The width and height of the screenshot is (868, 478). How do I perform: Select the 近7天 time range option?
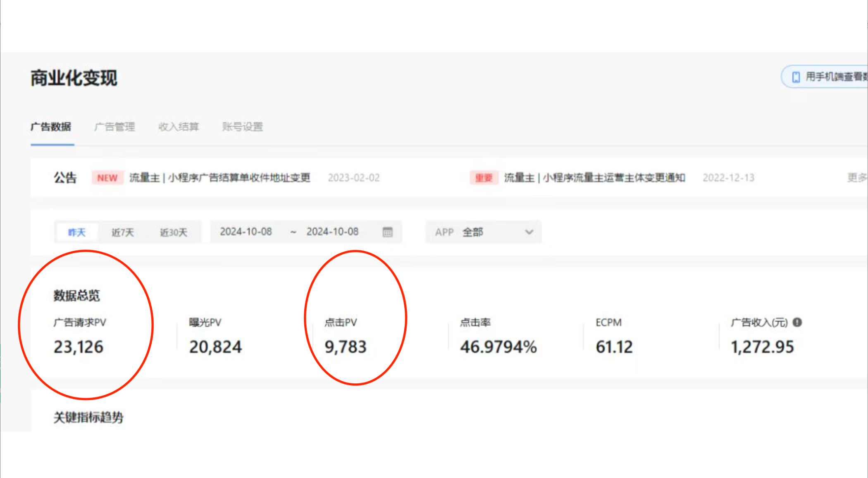coord(123,231)
